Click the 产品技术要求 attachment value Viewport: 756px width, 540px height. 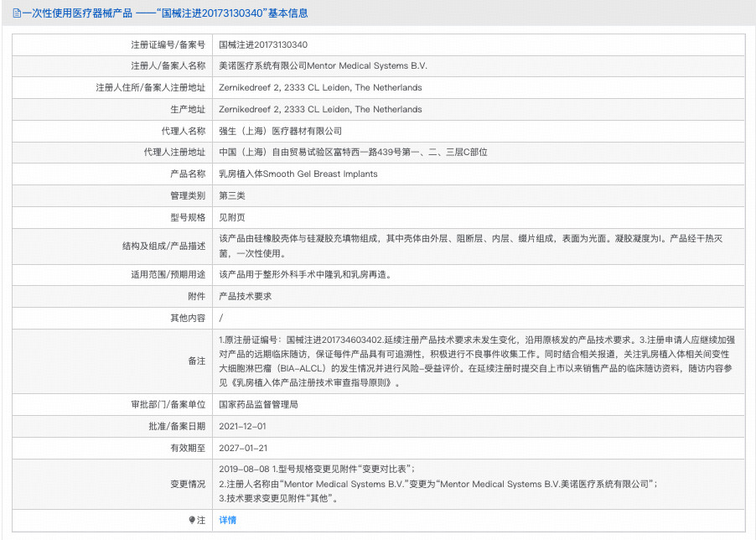[x=245, y=296]
